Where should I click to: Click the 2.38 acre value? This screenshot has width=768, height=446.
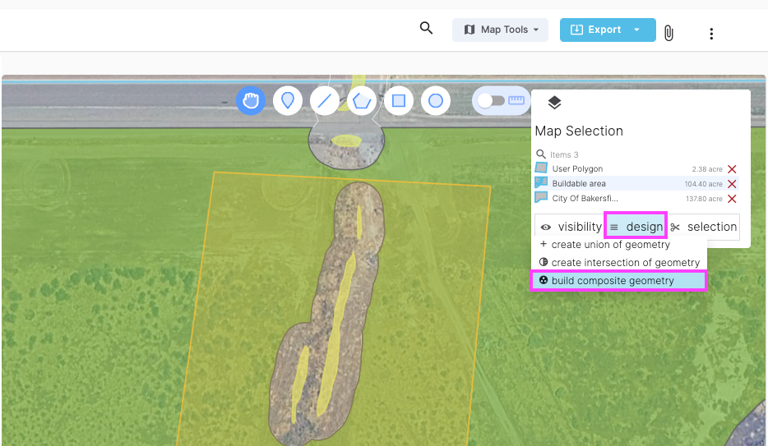707,169
